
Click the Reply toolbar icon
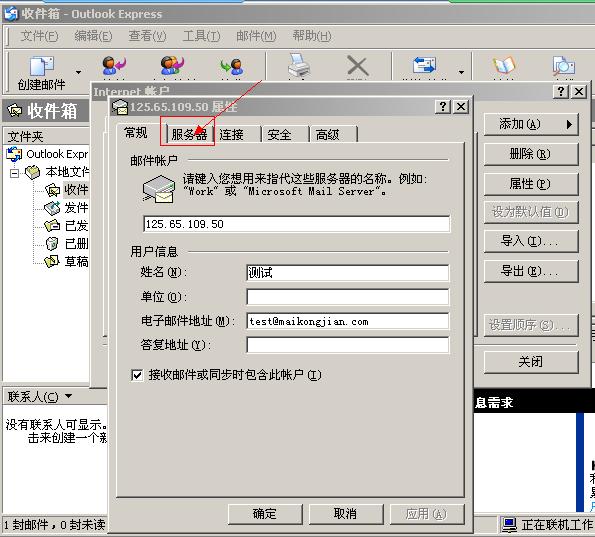click(x=114, y=66)
